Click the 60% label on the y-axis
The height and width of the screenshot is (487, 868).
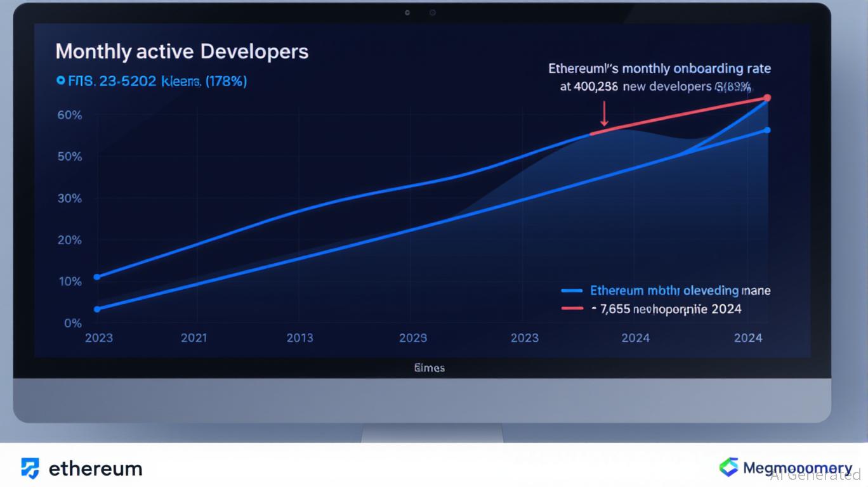tap(69, 115)
